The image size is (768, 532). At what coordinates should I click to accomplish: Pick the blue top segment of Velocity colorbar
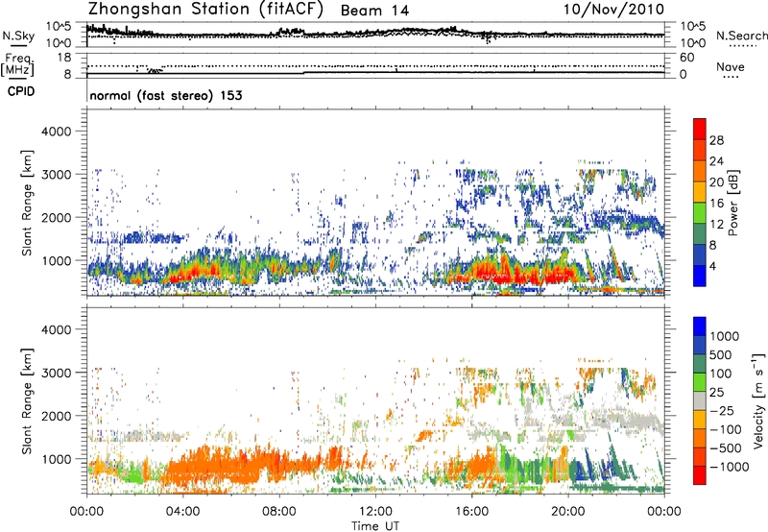point(700,326)
